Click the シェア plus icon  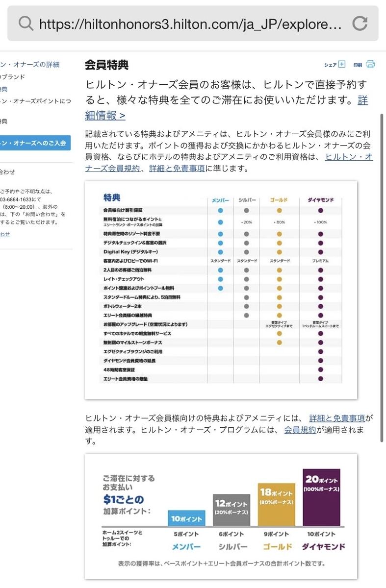coord(342,64)
